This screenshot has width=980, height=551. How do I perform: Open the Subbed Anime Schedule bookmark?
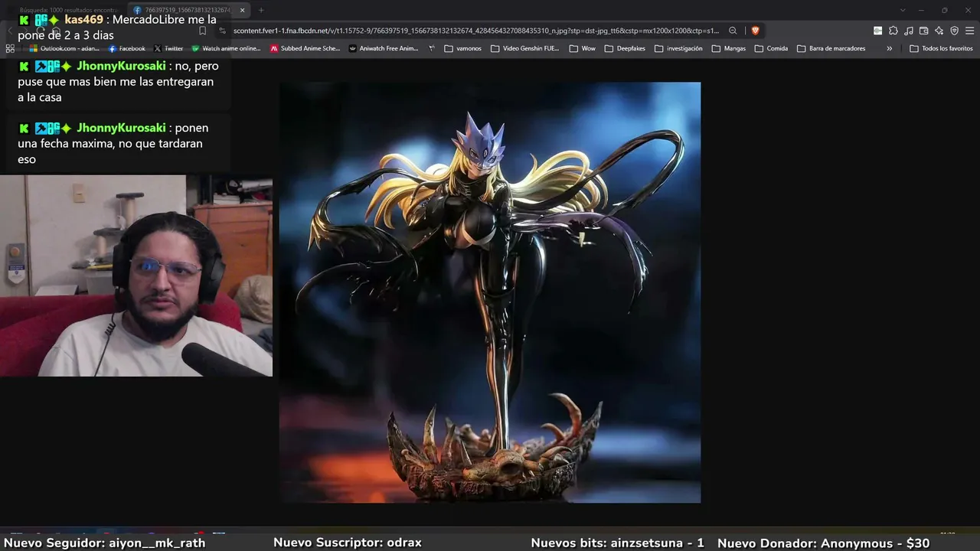[x=305, y=48]
